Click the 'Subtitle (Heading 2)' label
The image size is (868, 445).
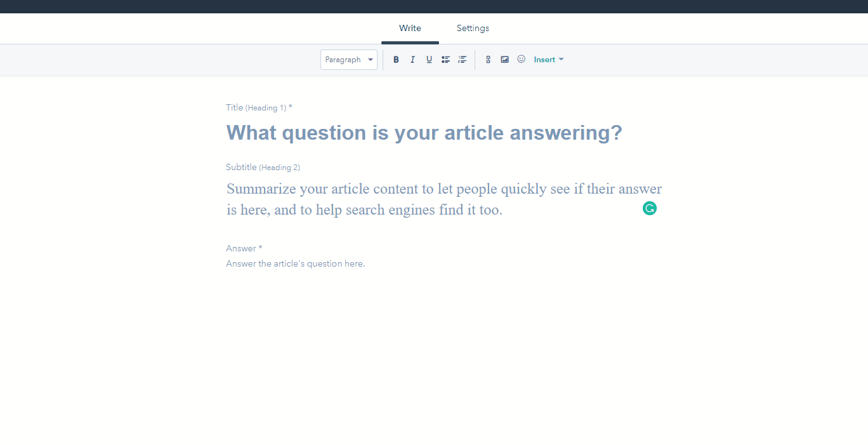point(263,168)
